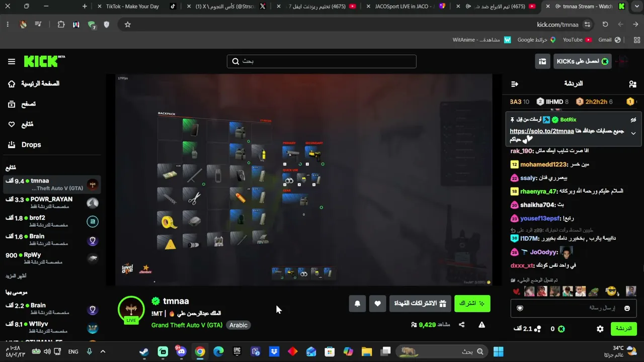Open the WitAnime bookmark
Screen dimensions: 644x362
point(481,40)
